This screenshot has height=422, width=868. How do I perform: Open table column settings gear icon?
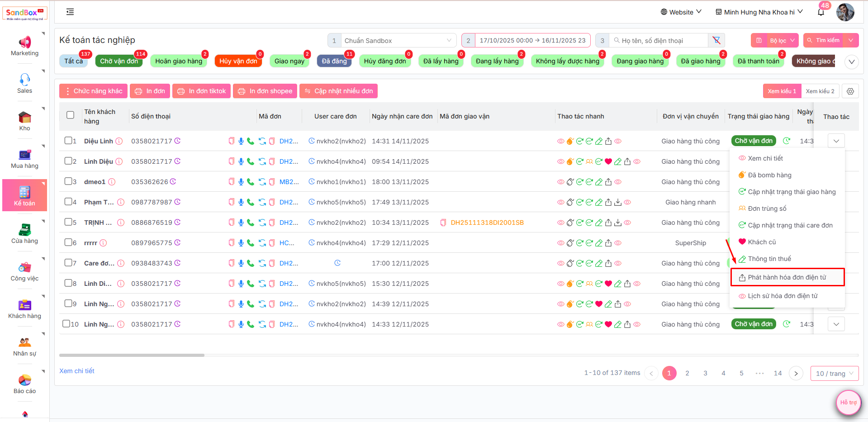(x=850, y=91)
